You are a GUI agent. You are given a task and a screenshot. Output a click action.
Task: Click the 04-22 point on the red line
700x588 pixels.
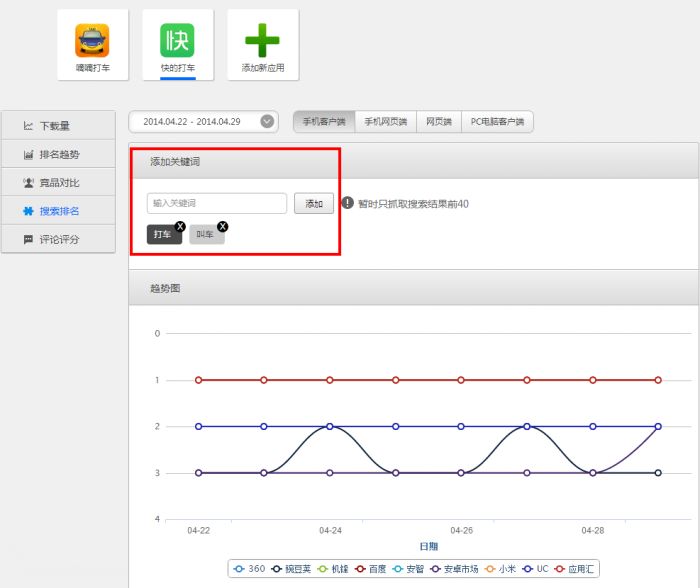(x=199, y=380)
